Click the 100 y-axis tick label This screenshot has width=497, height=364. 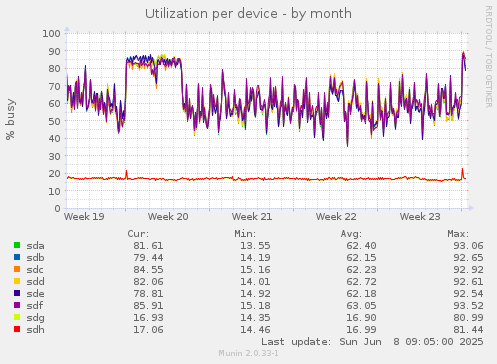(x=51, y=33)
